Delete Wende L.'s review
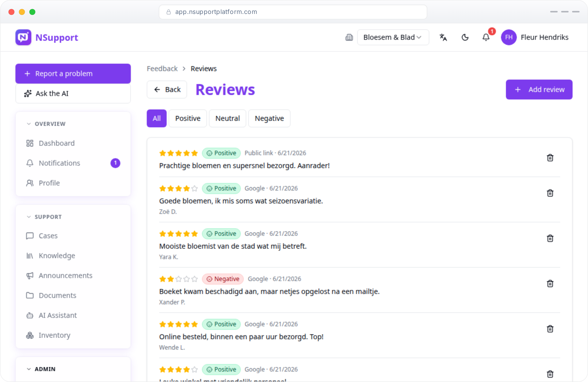 550,329
